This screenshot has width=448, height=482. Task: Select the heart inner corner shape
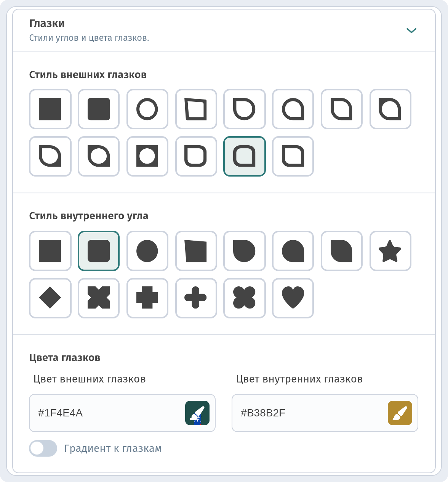coord(293,298)
